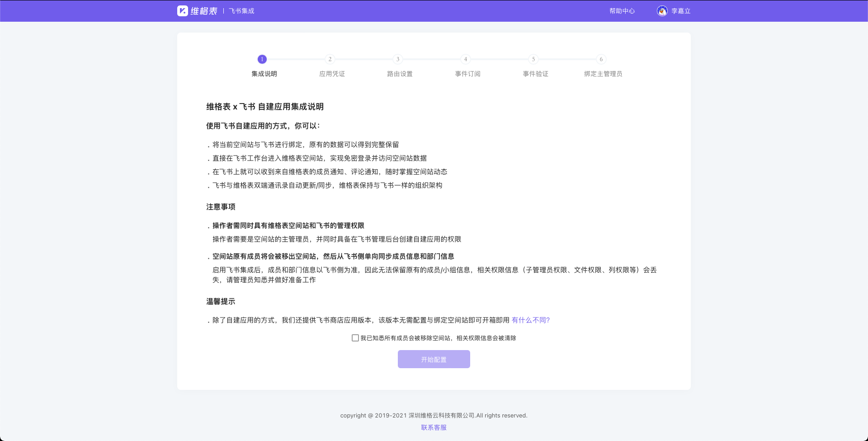Click step 5 circle indicator

point(533,59)
